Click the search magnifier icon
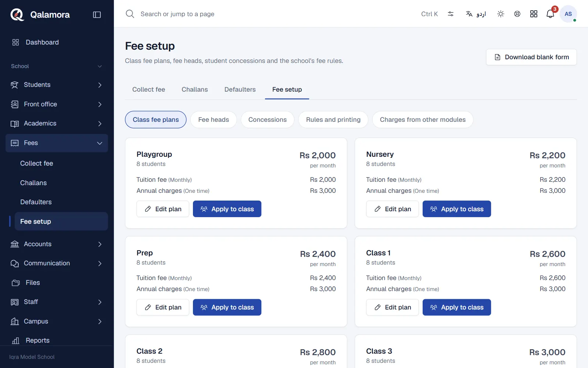The width and height of the screenshot is (588, 368). coord(130,14)
